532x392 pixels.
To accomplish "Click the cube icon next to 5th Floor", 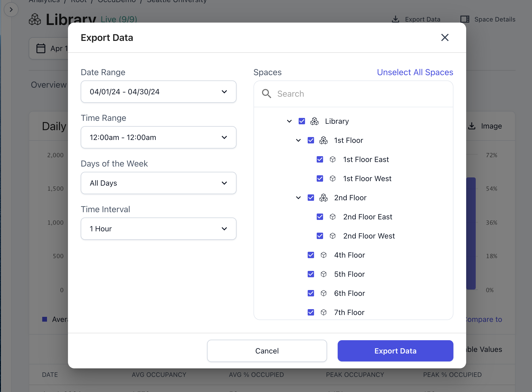I will [x=323, y=274].
